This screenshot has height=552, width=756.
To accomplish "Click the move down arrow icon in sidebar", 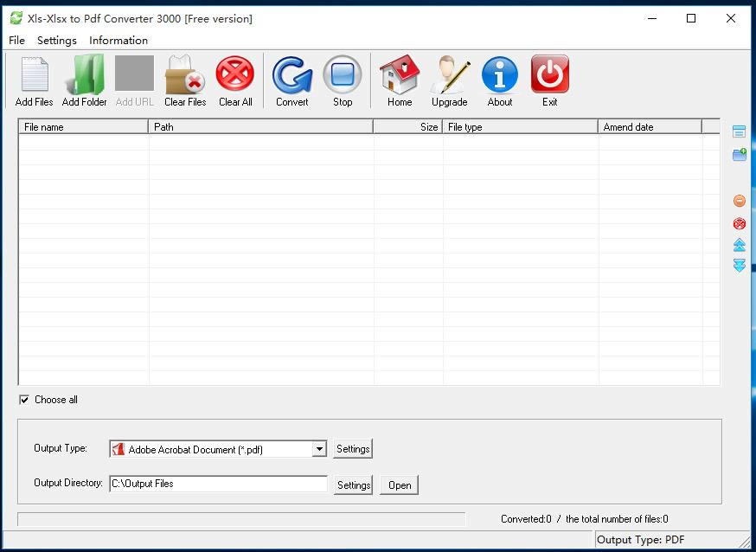I will pyautogui.click(x=739, y=265).
